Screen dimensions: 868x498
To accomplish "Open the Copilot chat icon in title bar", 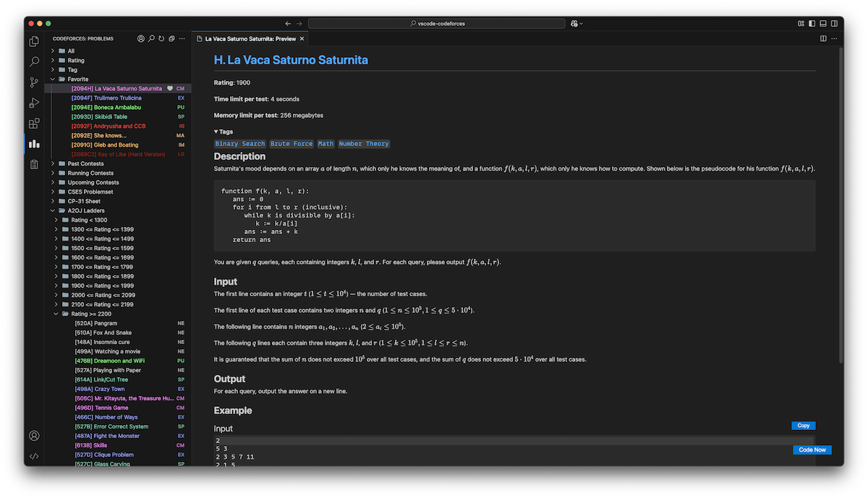I will click(574, 23).
